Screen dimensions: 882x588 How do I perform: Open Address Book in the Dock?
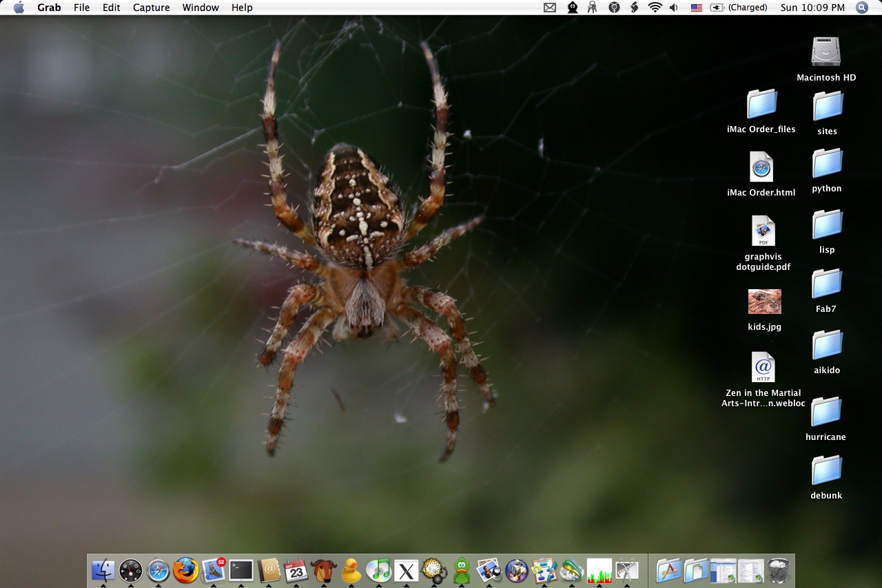(269, 570)
